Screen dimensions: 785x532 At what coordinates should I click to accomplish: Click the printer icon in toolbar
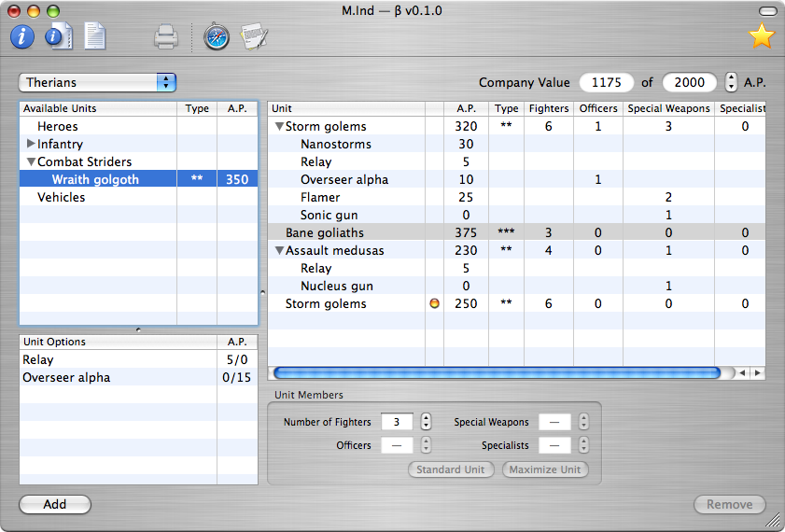[165, 37]
